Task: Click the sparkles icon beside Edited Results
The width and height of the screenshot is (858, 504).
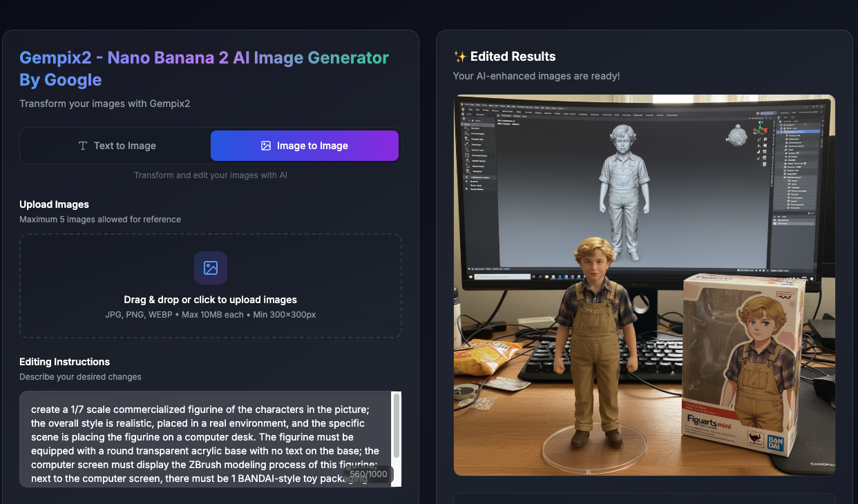Action: (460, 56)
